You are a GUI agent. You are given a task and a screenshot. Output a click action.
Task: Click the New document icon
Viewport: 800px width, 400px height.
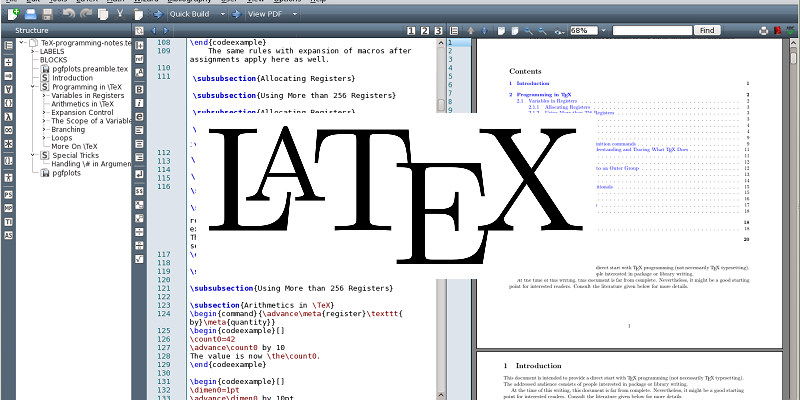[13, 15]
